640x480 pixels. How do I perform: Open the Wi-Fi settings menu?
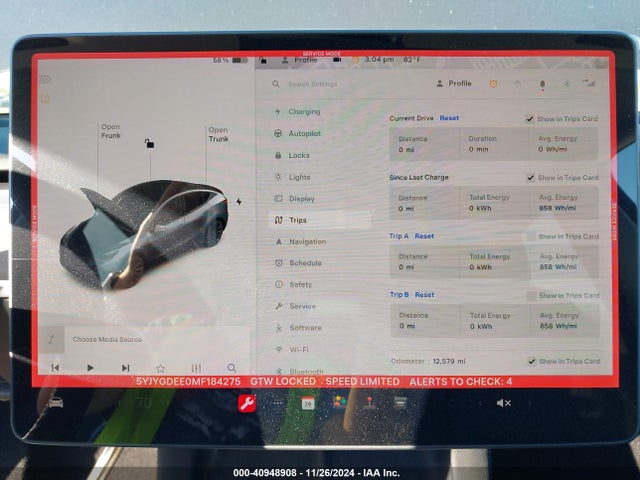pos(292,349)
